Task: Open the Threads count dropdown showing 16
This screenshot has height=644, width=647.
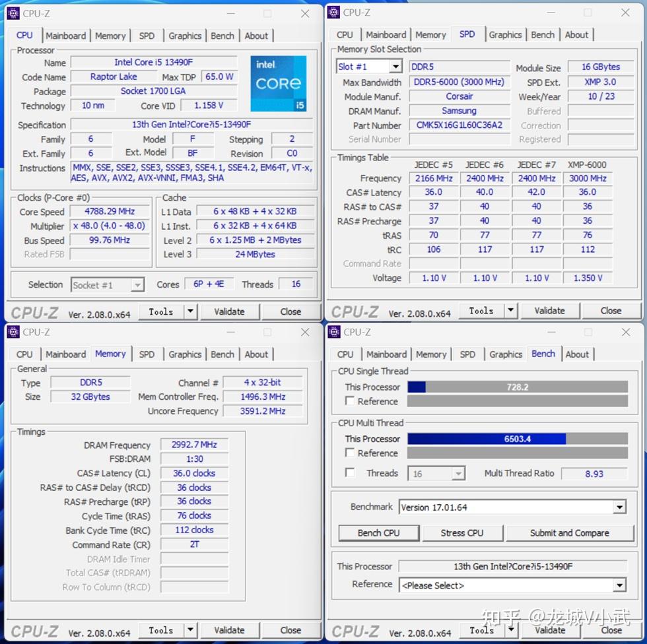Action: coord(458,474)
